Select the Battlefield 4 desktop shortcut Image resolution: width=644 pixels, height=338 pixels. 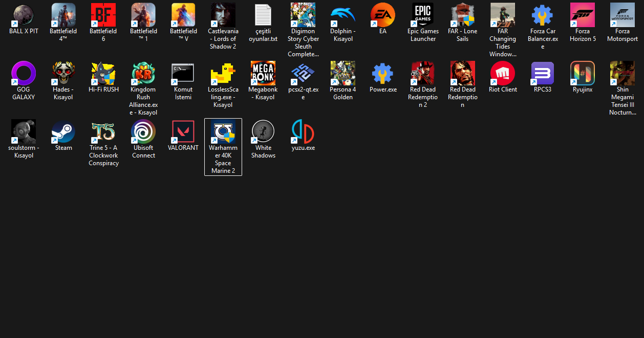coord(63,15)
